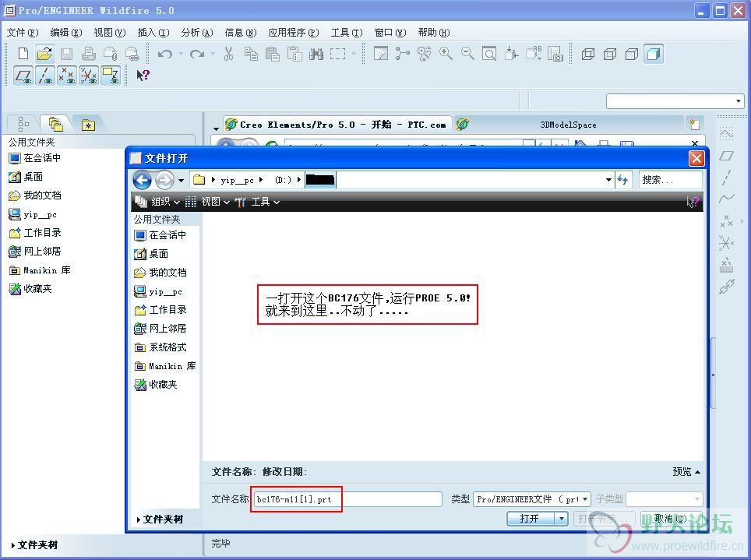Viewport: 751px width, 560px height.
Task: Click the Redo arrow icon
Action: coord(197,54)
